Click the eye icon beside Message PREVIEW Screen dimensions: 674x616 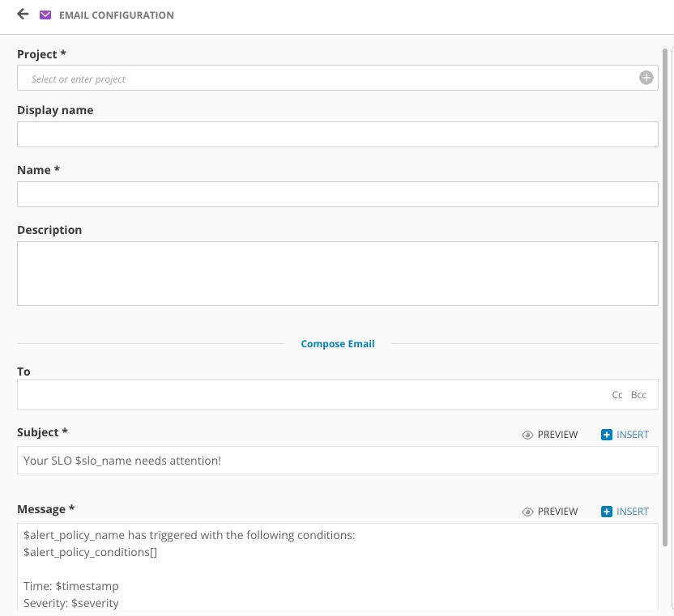pyautogui.click(x=527, y=512)
